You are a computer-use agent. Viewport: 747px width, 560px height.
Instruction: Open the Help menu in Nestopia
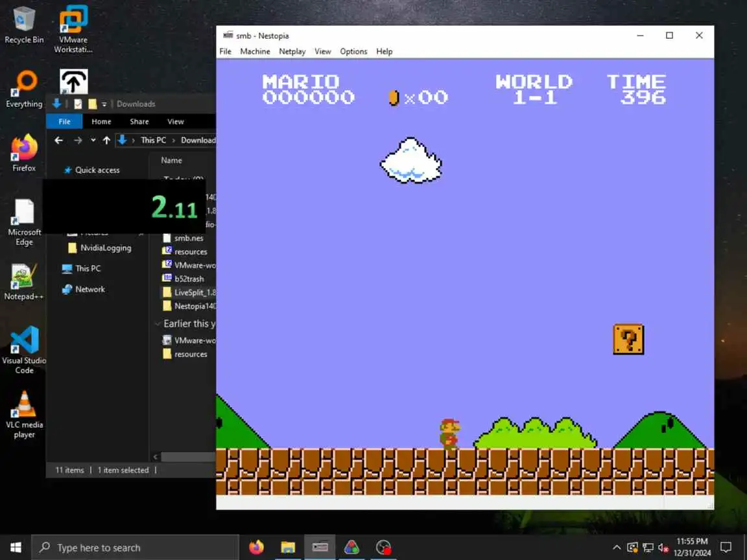(x=384, y=51)
